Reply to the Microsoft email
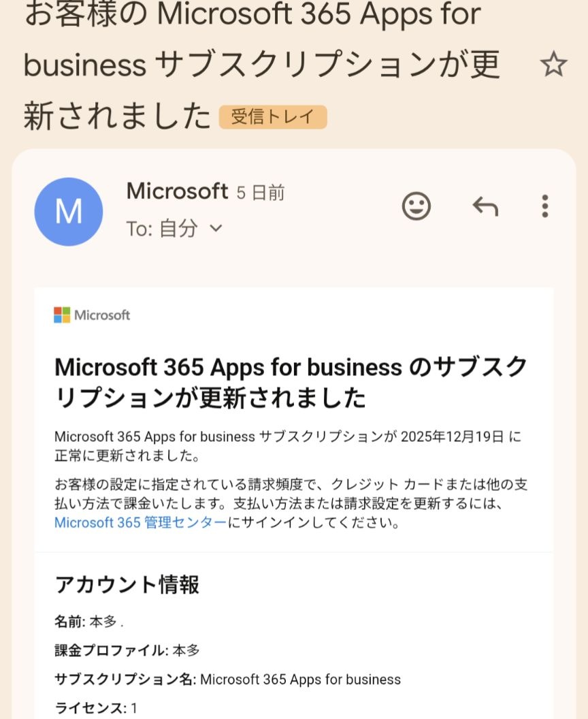Screen dimensions: 588x719 (x=485, y=206)
